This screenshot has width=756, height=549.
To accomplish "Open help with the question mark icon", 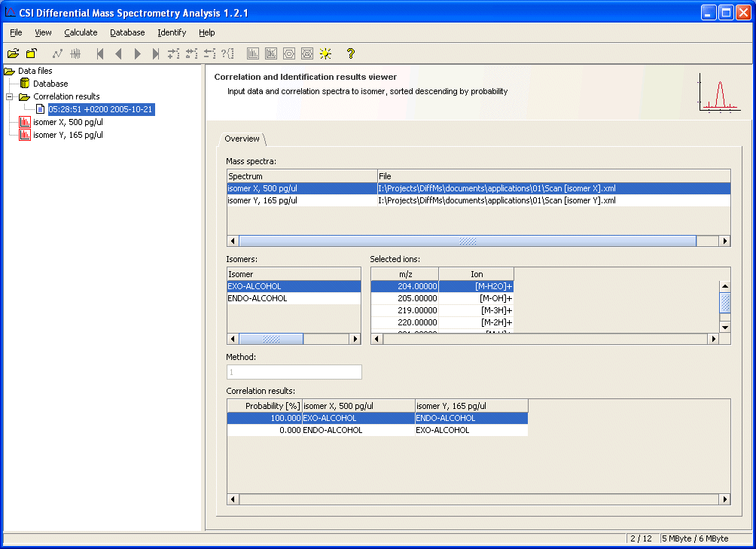I will 350,53.
